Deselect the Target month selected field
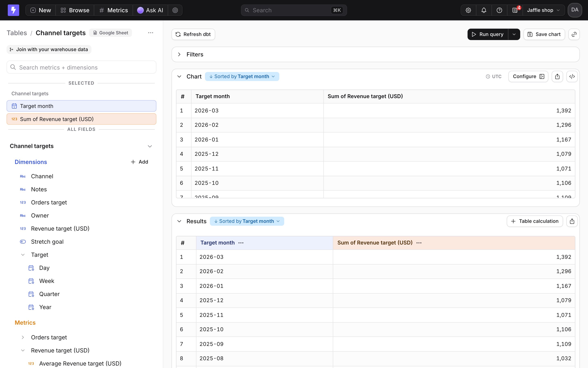588x368 pixels. [81, 106]
